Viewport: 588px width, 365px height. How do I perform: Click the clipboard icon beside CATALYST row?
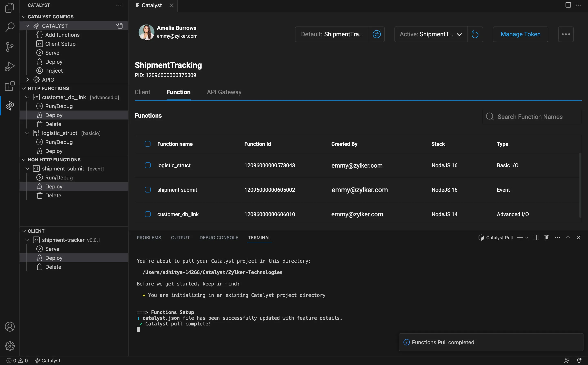120,25
